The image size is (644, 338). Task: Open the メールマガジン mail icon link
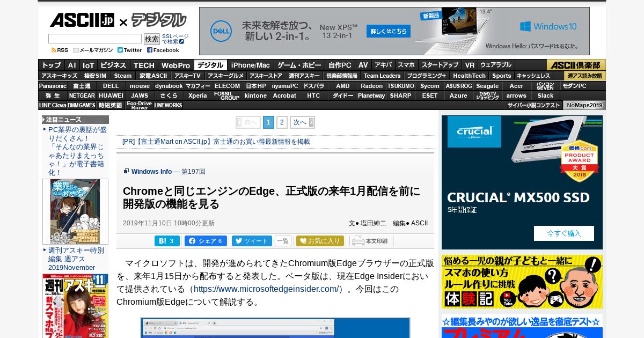[93, 50]
